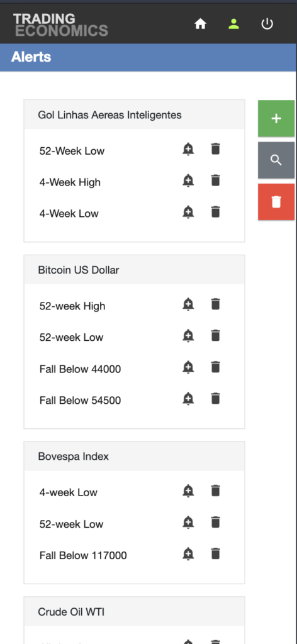297x644 pixels.
Task: Select the Bitcoin US Dollar header
Action: 134,270
